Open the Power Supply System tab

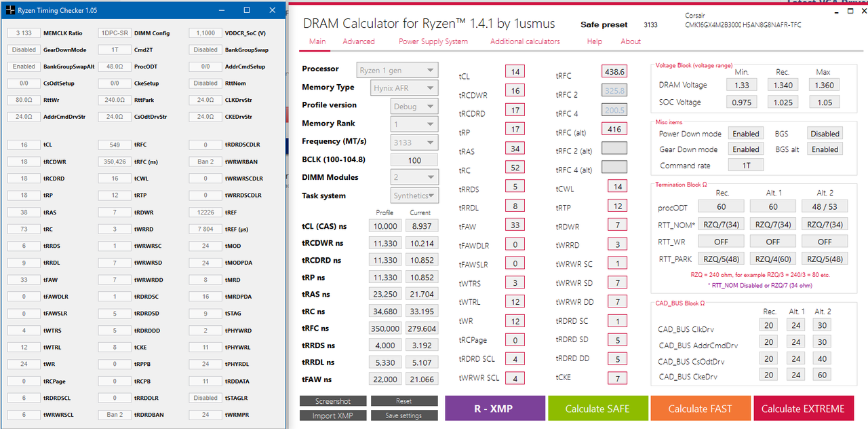coord(433,41)
